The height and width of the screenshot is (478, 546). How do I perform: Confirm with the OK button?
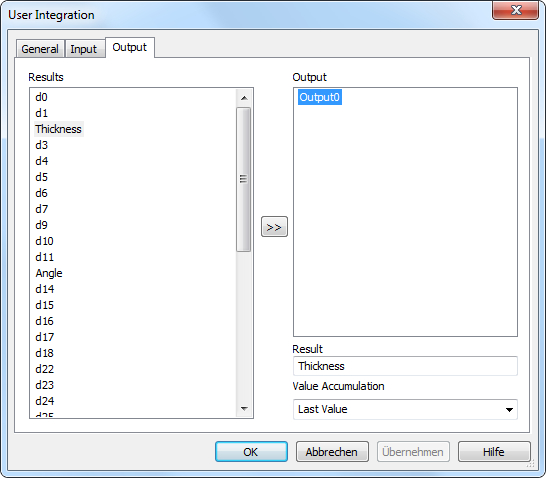tap(251, 452)
